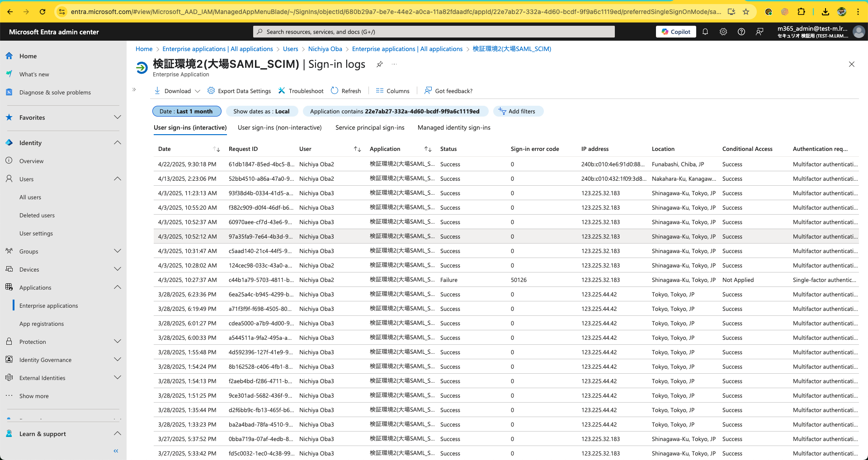Expand the Devices section chevron

tap(118, 269)
